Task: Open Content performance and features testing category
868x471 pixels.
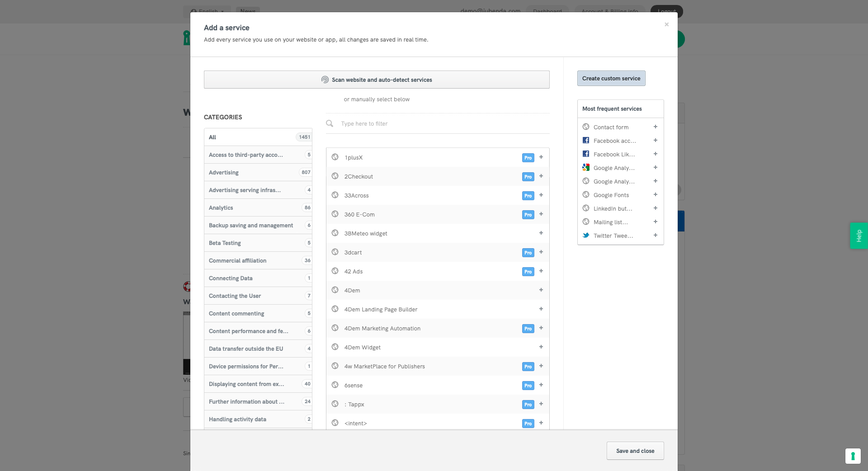Action: click(258, 331)
